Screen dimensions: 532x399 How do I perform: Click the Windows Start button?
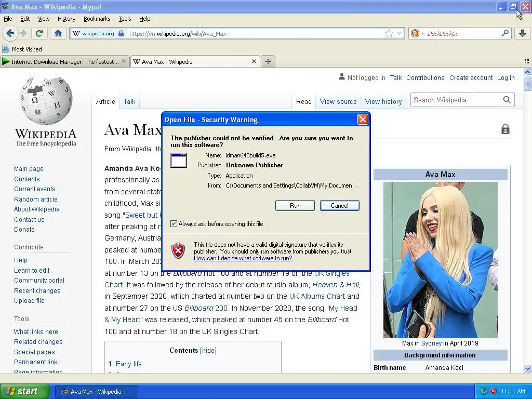coord(25,391)
